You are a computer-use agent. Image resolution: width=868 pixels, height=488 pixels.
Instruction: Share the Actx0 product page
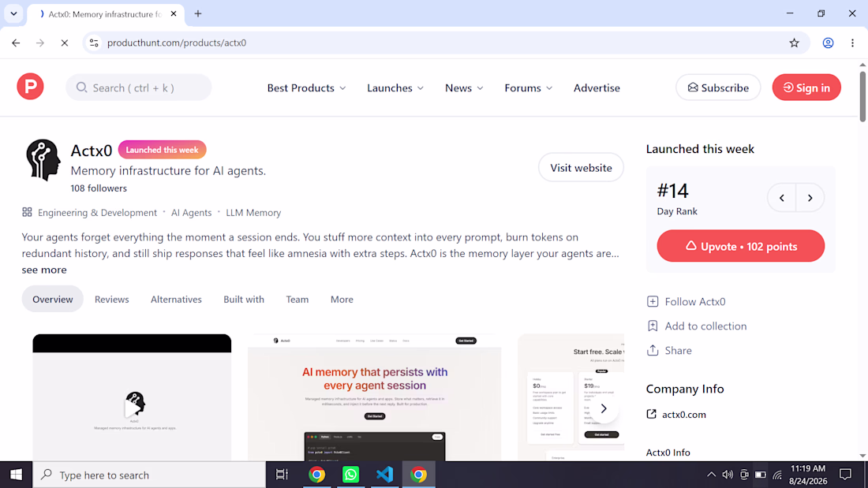pyautogui.click(x=669, y=350)
